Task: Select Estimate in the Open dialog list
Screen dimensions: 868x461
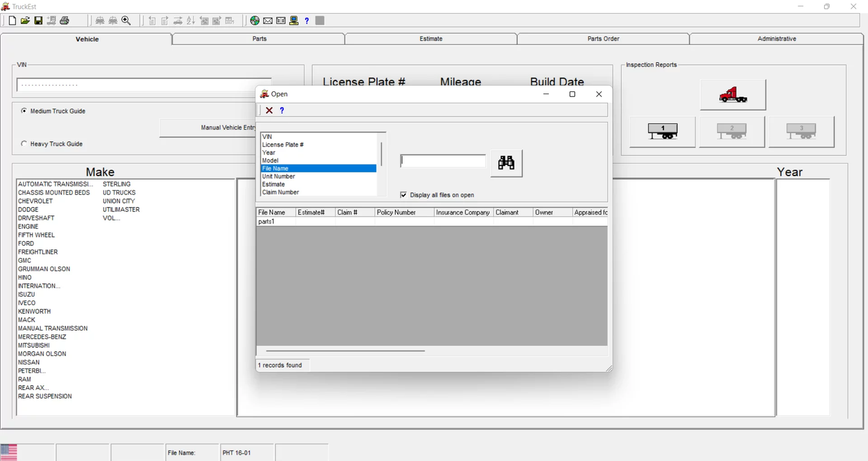Action: coord(273,184)
